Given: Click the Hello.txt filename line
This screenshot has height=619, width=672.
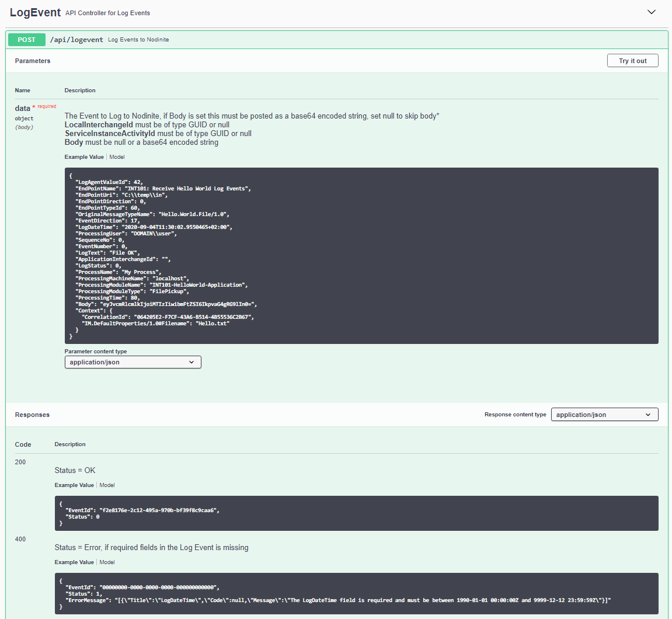Looking at the screenshot, I should pyautogui.click(x=155, y=324).
